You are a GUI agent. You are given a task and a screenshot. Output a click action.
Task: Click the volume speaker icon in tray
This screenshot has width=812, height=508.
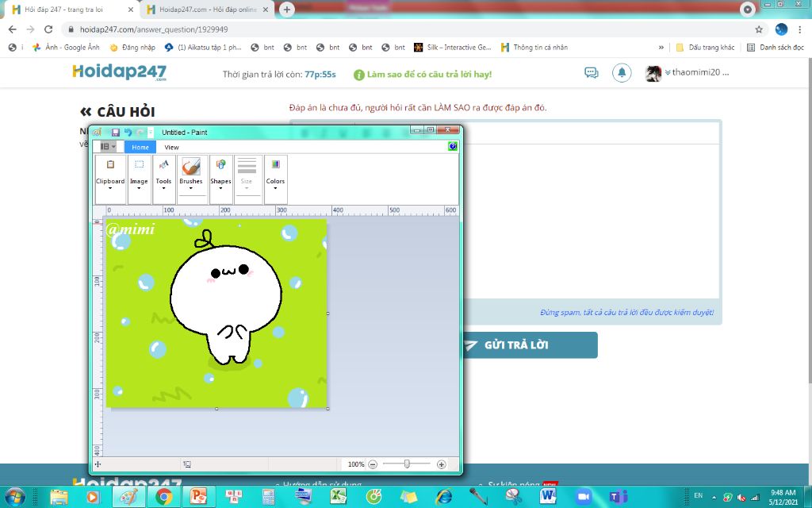click(741, 497)
